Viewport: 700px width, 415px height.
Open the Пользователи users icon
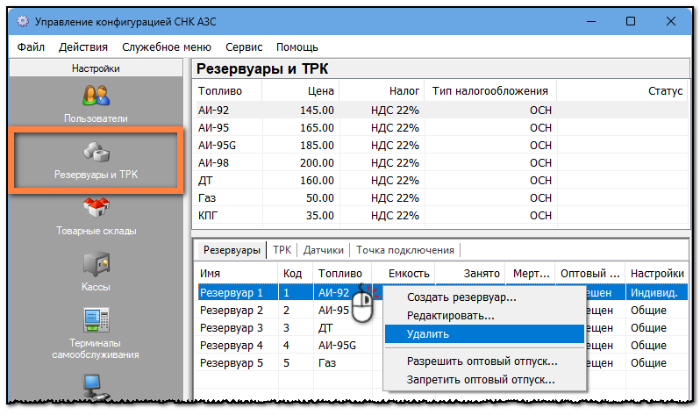96,95
